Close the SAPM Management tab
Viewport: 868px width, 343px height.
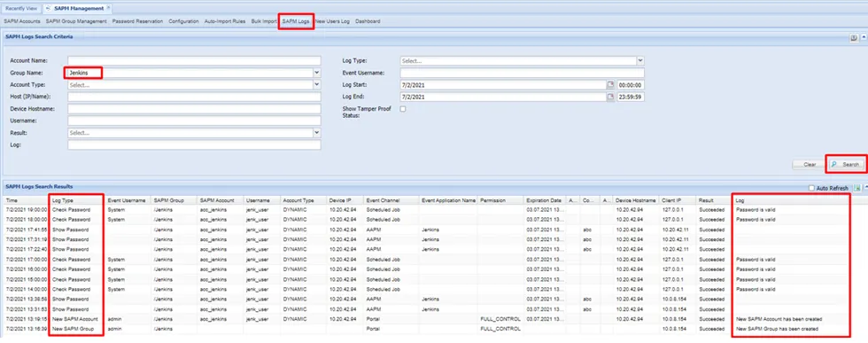[108, 8]
